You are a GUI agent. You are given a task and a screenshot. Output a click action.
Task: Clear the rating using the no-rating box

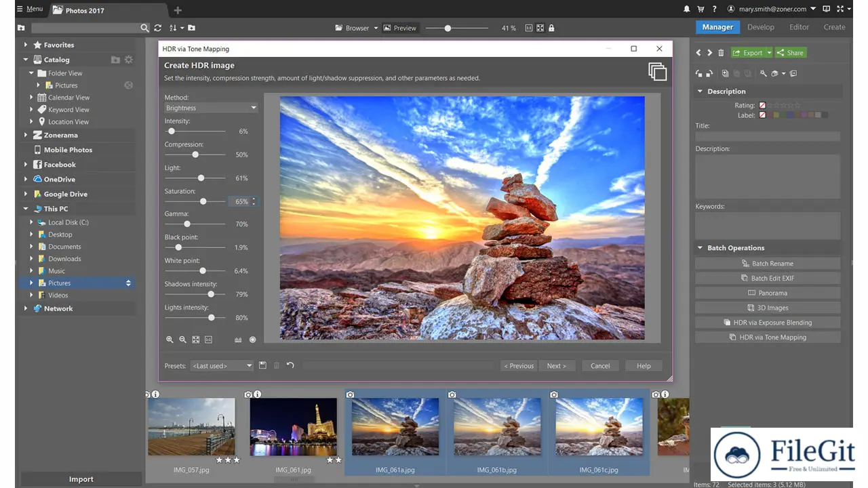[x=762, y=105]
